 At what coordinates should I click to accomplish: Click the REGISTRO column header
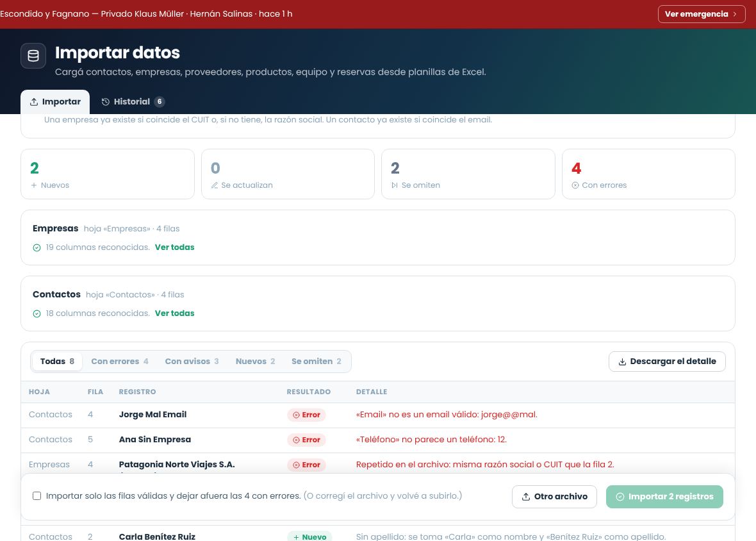(x=137, y=392)
